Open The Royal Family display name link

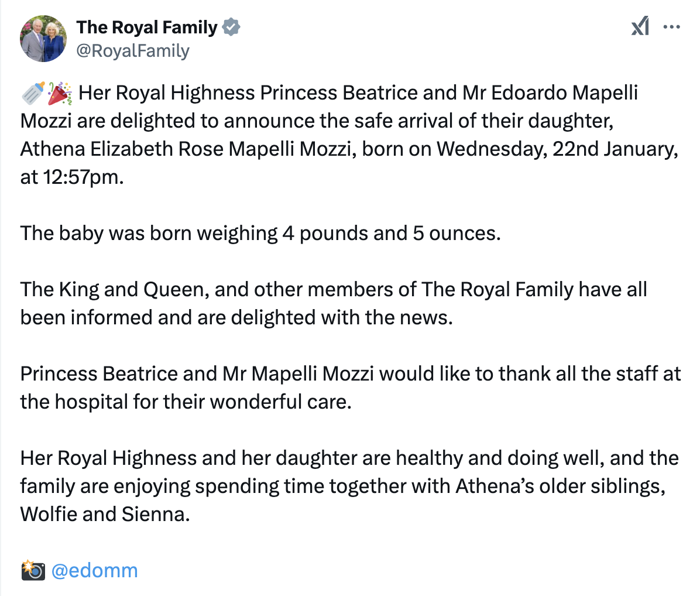point(146,27)
